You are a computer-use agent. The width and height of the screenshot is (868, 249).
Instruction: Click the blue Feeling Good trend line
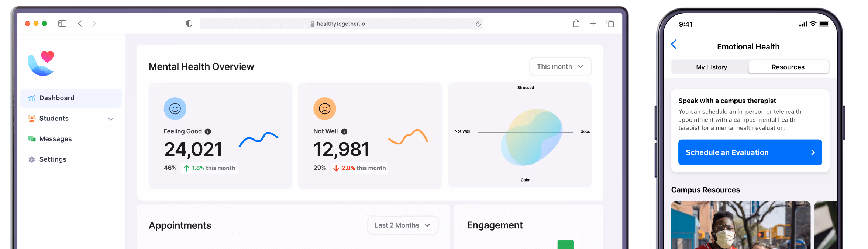coord(258,139)
